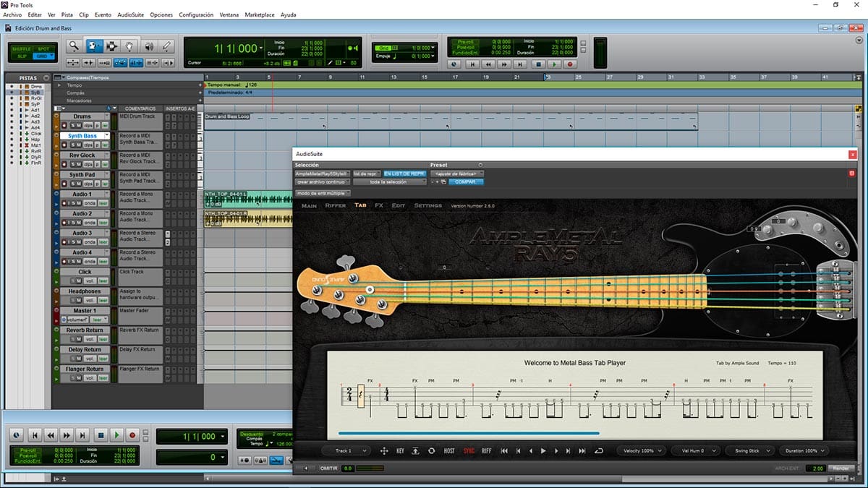The width and height of the screenshot is (868, 488).
Task: Click the Render button in AudioSuite
Action: tap(841, 468)
